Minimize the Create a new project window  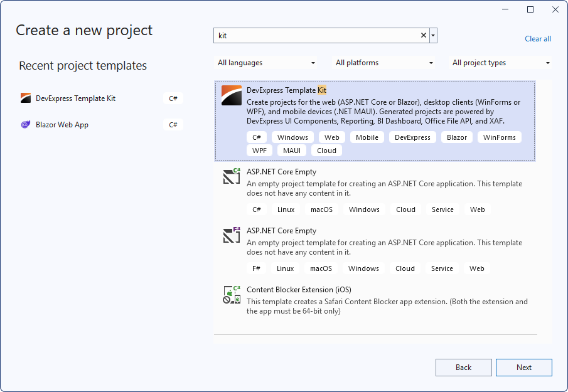(505, 9)
